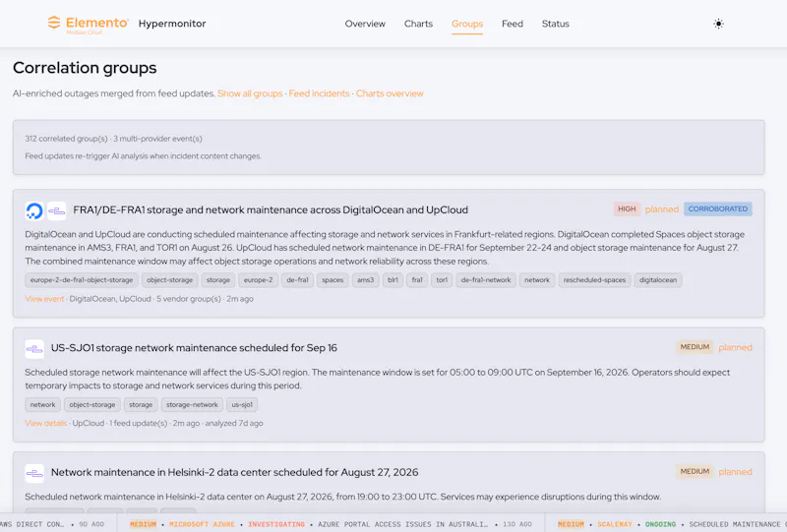Select object-storage tag in US-SJO1 card

pos(92,404)
